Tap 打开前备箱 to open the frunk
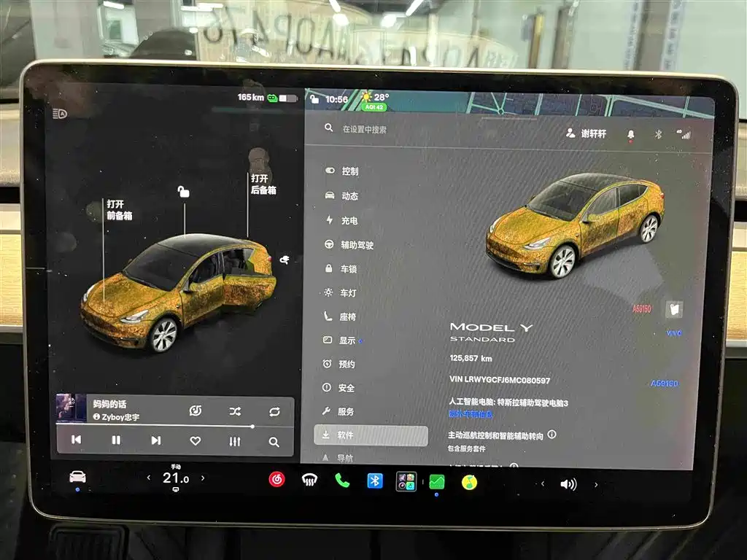 [119, 210]
